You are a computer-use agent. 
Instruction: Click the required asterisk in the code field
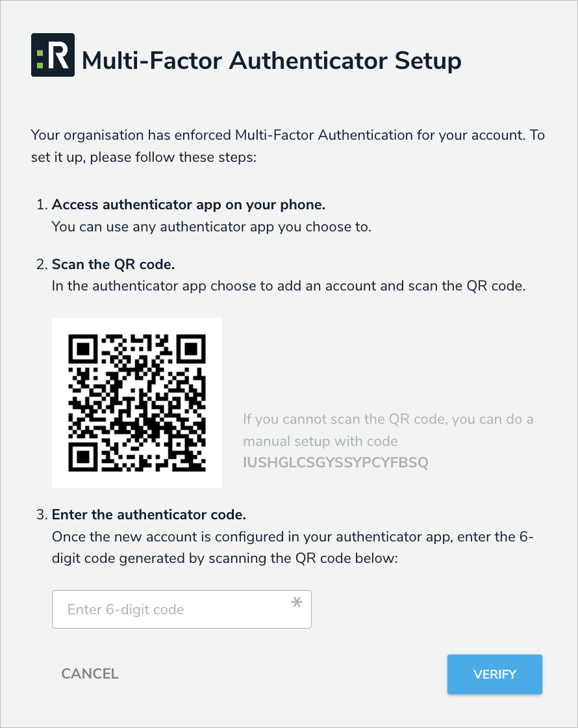point(296,603)
